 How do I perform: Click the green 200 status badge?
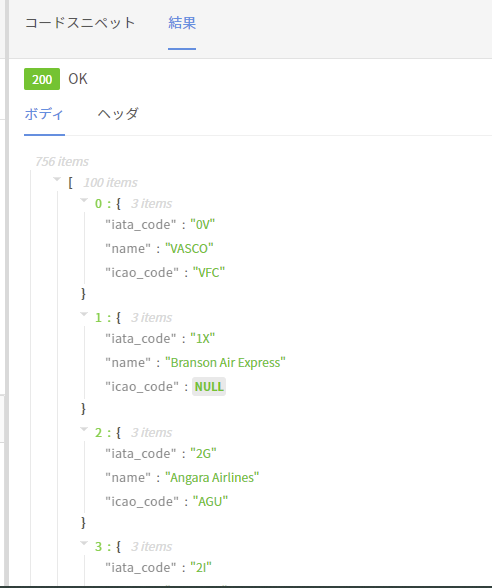42,79
